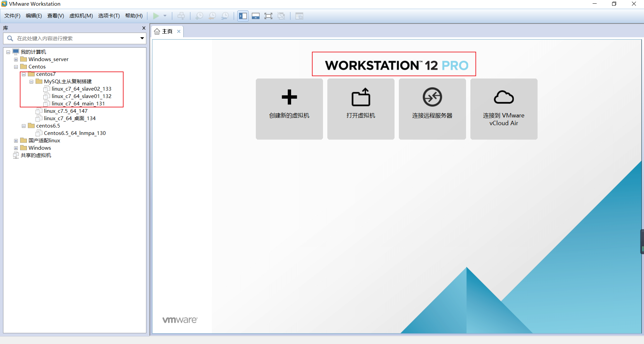This screenshot has height=344, width=644.
Task: Click the take snapshot clock icon
Action: 199,16
